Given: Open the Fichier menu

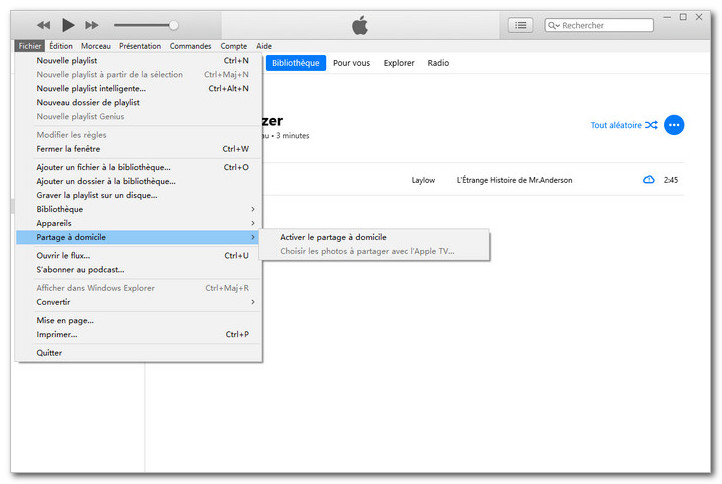Looking at the screenshot, I should coord(30,46).
